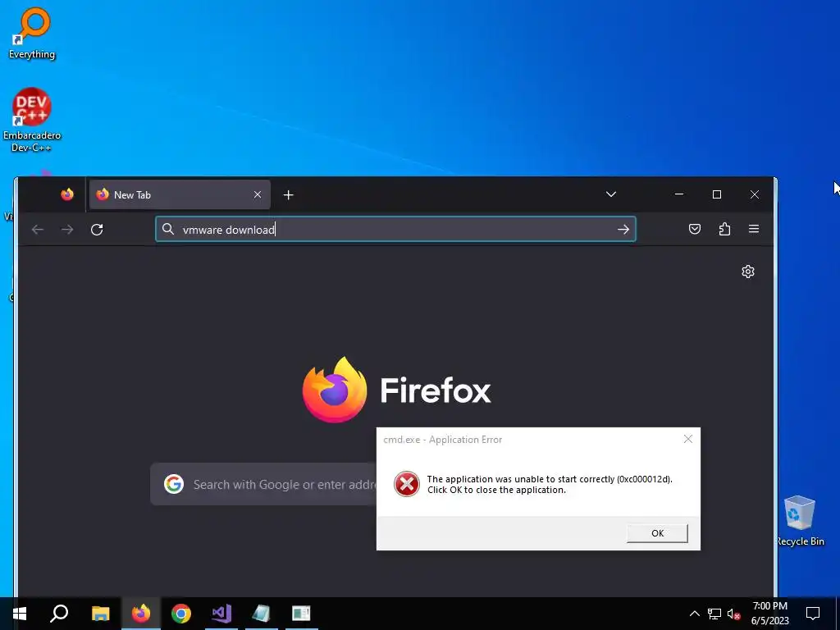Click the address bar containing vmware download

tap(395, 230)
